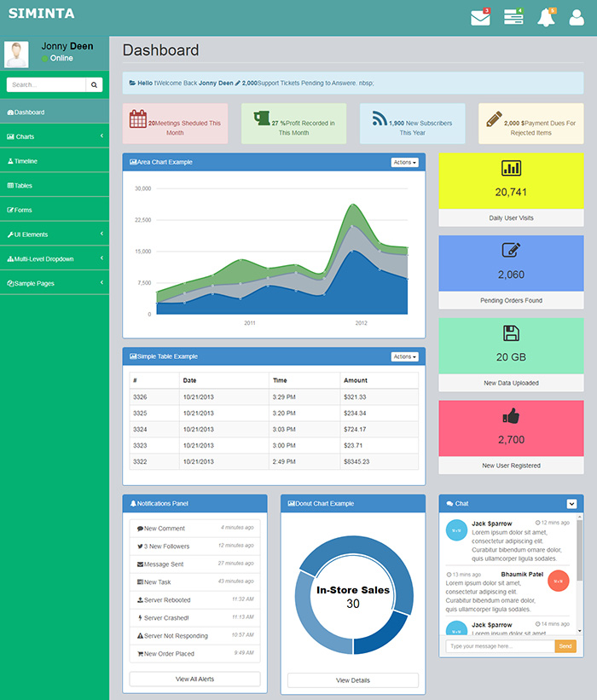Click bar chart icon on yellow tile
597x700 pixels.
(511, 168)
